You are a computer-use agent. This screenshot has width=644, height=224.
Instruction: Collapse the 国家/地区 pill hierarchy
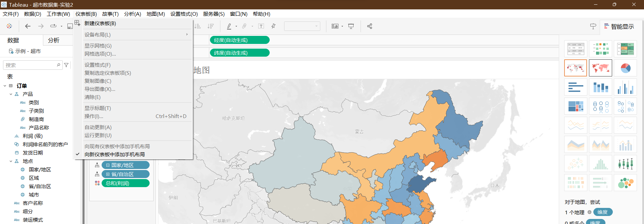pyautogui.click(x=108, y=165)
